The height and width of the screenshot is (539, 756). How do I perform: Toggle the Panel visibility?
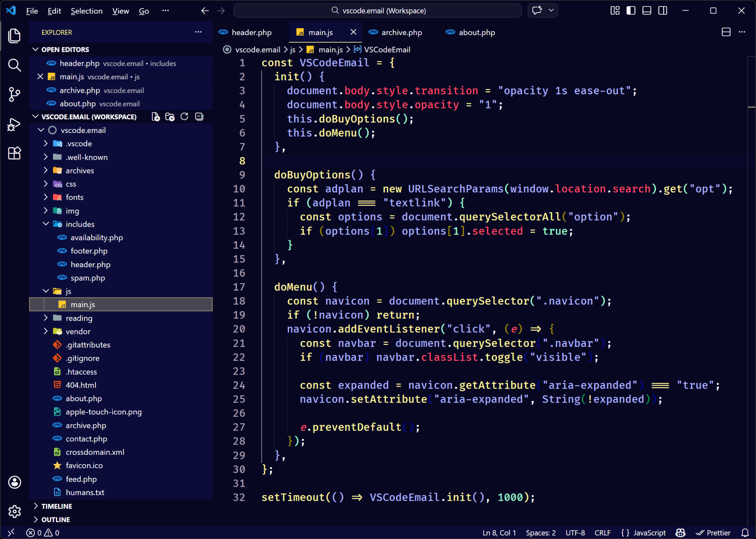pyautogui.click(x=646, y=10)
